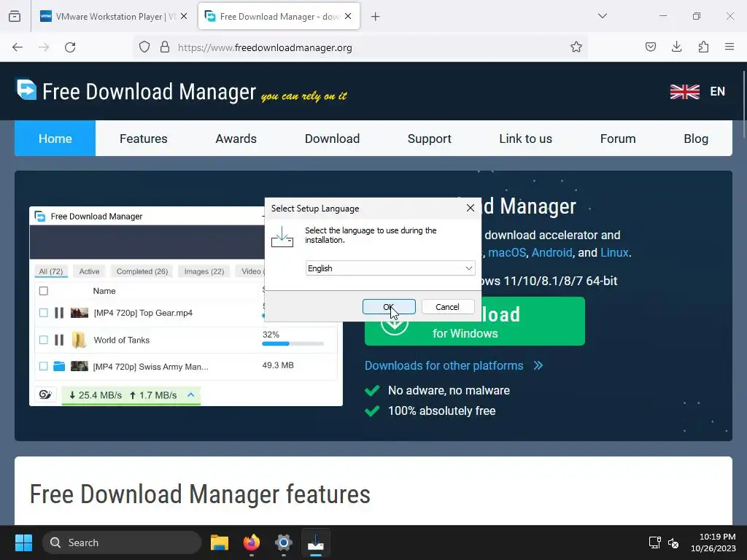
Task: Tick the Top Gear.mp4 checkbox
Action: point(43,313)
